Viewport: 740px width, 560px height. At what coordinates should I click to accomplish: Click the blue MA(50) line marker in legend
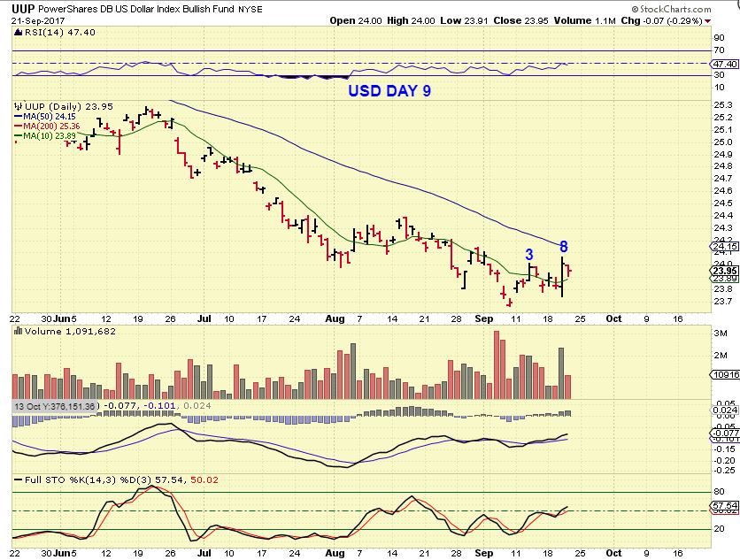click(x=19, y=117)
